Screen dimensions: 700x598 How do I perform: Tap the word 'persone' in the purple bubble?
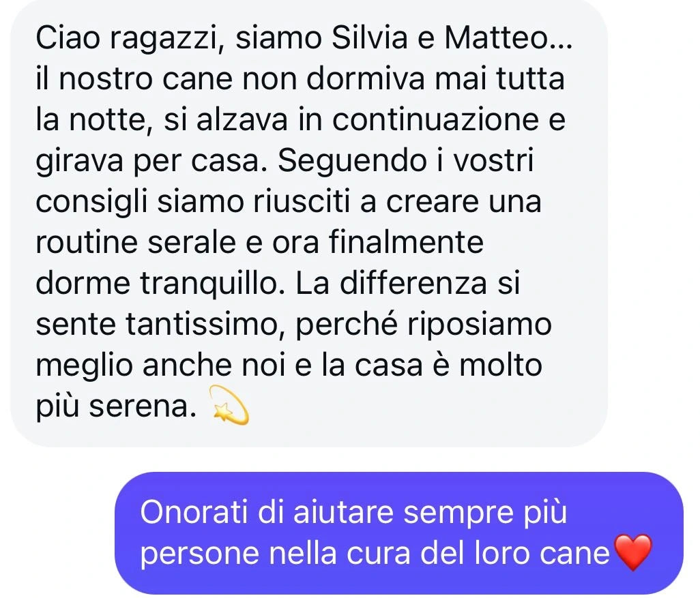pyautogui.click(x=199, y=555)
